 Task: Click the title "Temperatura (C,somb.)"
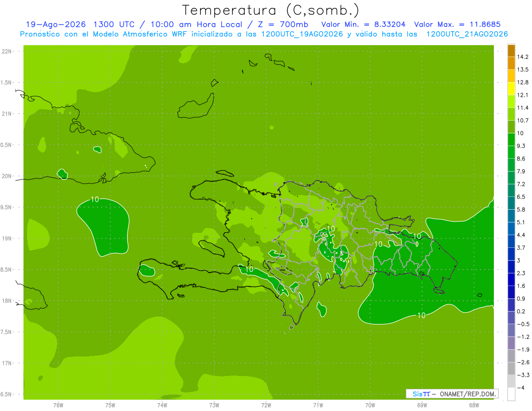click(271, 10)
